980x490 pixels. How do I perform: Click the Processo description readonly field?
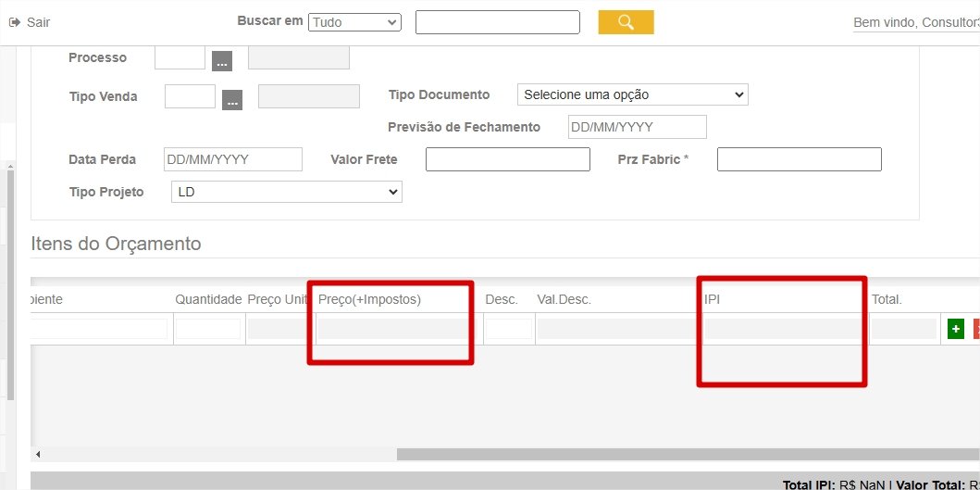[x=299, y=57]
